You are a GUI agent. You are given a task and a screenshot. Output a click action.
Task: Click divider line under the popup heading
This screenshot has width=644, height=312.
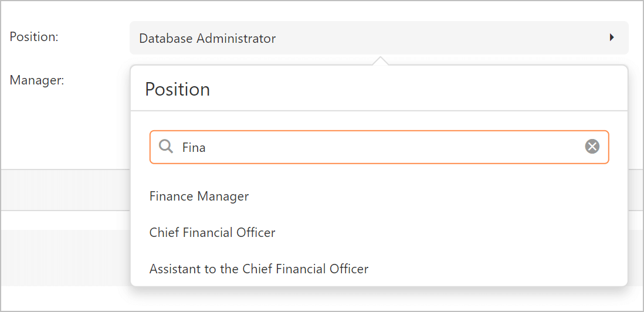click(378, 110)
